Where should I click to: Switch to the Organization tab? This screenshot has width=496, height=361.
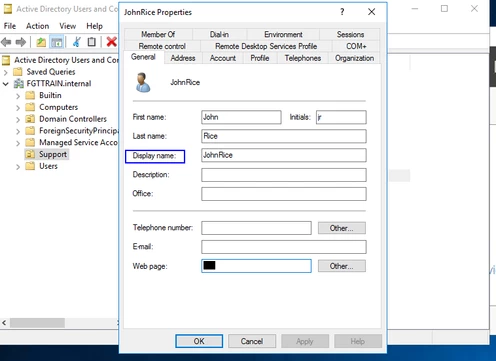(x=354, y=58)
